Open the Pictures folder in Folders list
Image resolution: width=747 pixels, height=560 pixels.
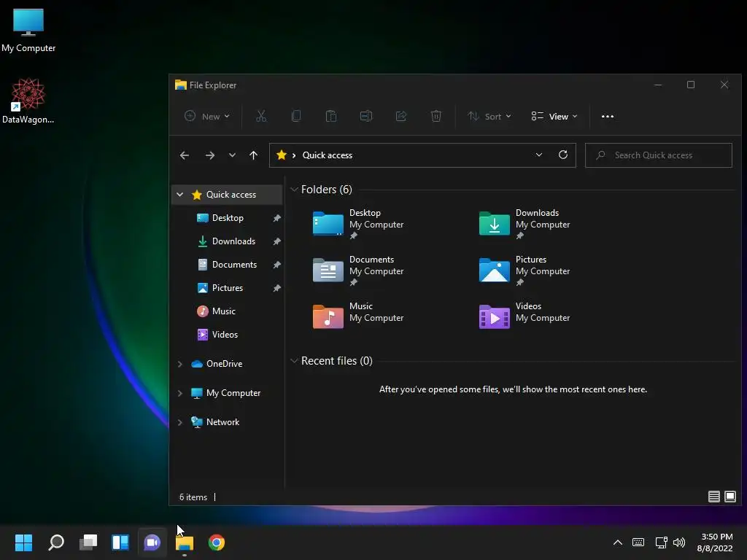(525, 271)
